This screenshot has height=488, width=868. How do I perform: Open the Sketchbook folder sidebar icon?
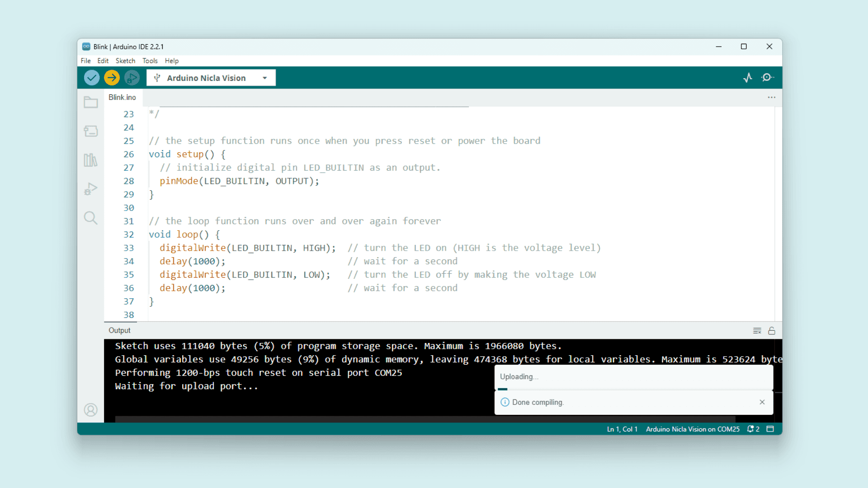[90, 103]
